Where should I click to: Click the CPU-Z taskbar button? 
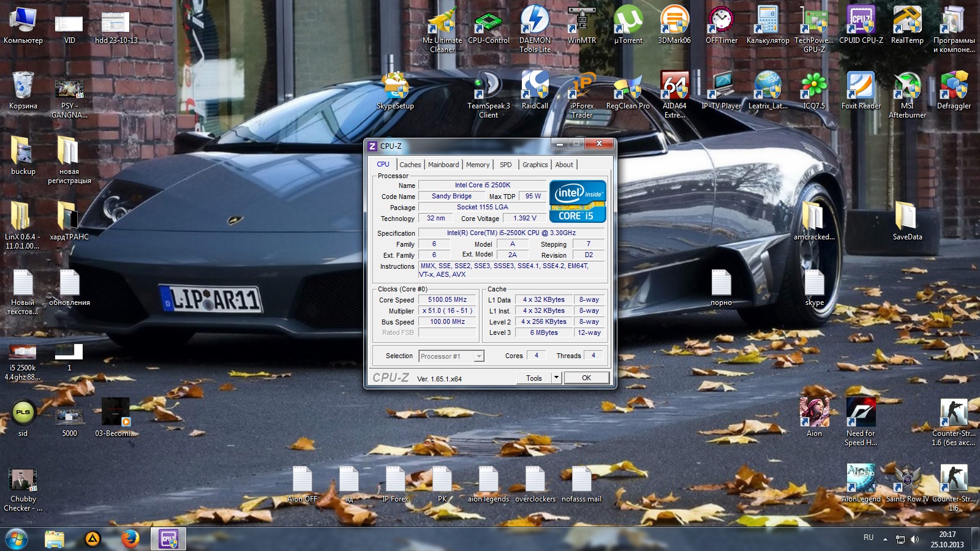168,539
